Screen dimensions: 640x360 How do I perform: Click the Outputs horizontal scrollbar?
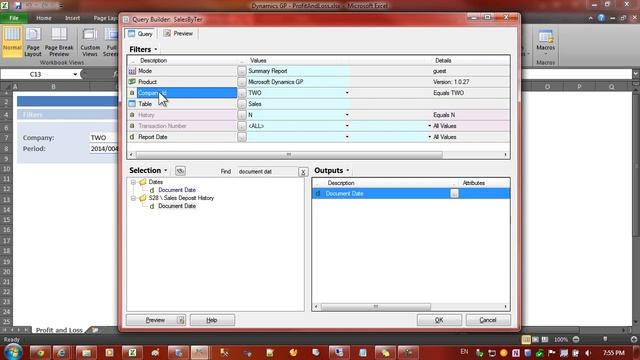(x=376, y=307)
